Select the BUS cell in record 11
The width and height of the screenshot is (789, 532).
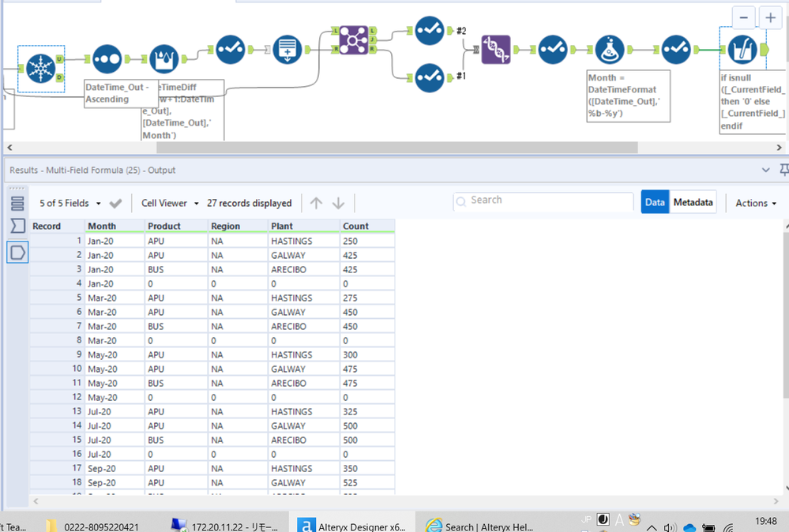point(176,383)
